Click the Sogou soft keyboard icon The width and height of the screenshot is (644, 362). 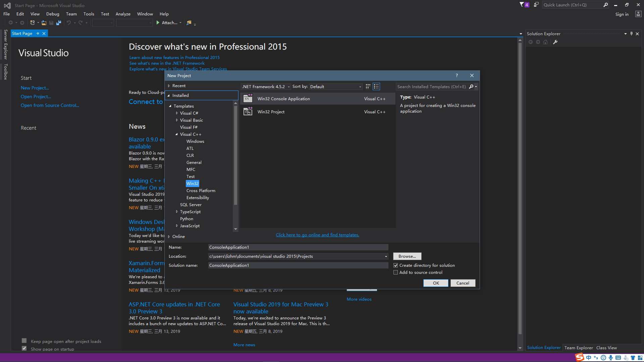[x=618, y=358]
